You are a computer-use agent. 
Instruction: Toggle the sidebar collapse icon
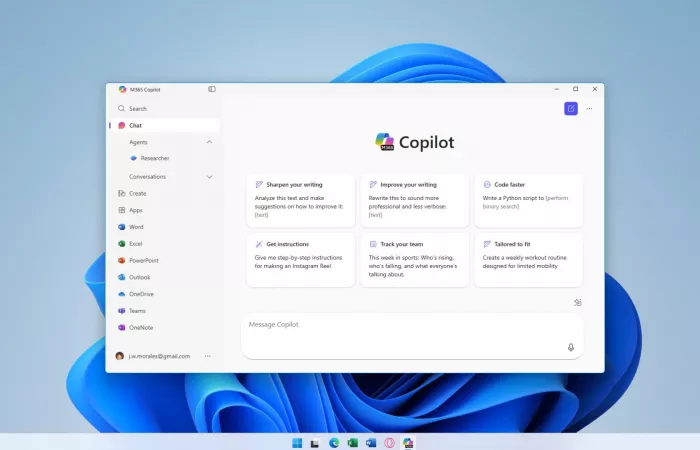(x=212, y=89)
